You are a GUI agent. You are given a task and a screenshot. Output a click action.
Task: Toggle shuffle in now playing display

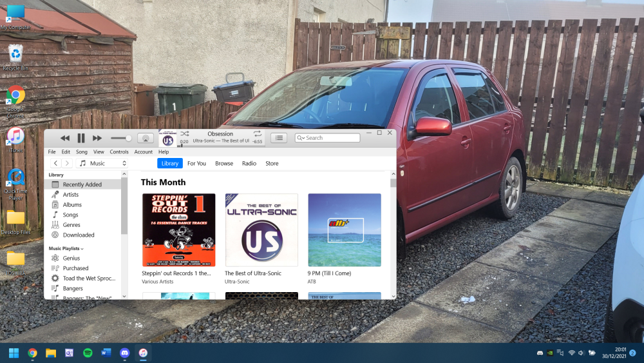pos(185,133)
